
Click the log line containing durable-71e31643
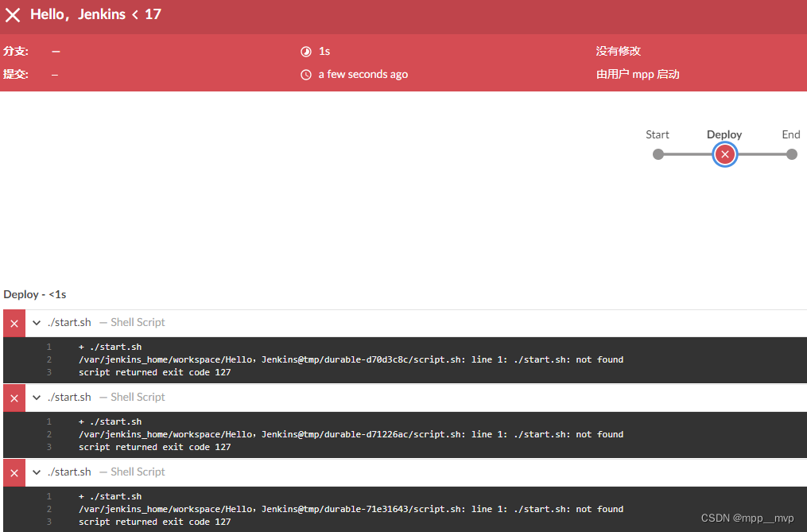coord(351,509)
